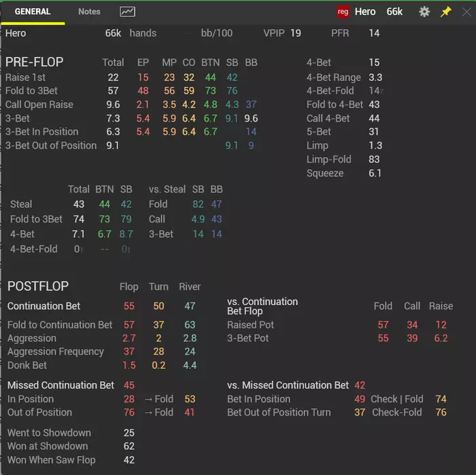Click Raise 1st BTN value 44

(210, 77)
